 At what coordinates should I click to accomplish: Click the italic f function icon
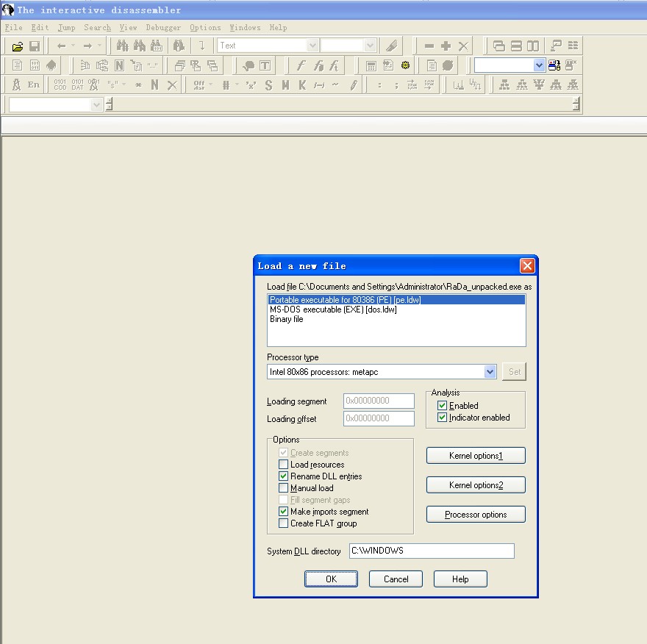pyautogui.click(x=301, y=65)
